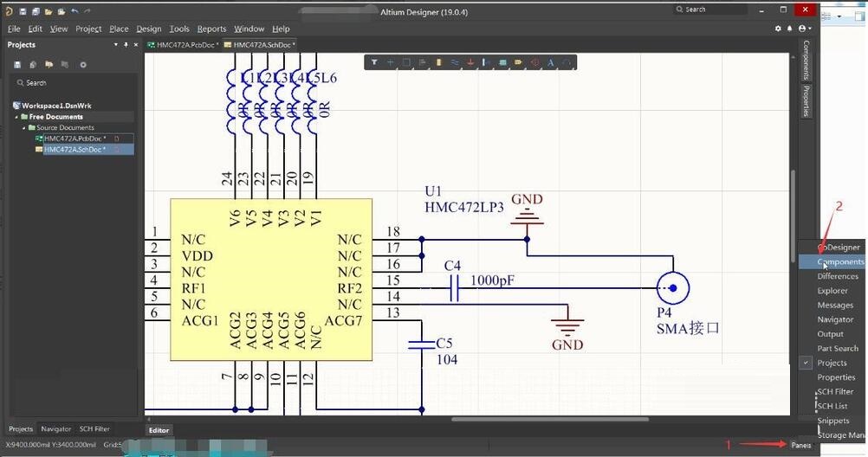Image resolution: width=868 pixels, height=457 pixels.
Task: Choose Differences in the Panels list
Action: 832,276
